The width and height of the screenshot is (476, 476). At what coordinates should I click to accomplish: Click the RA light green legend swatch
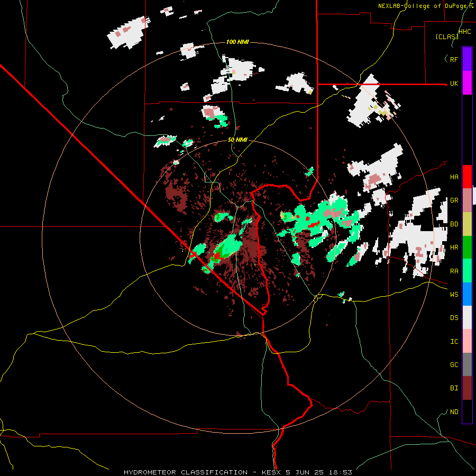[x=467, y=271]
